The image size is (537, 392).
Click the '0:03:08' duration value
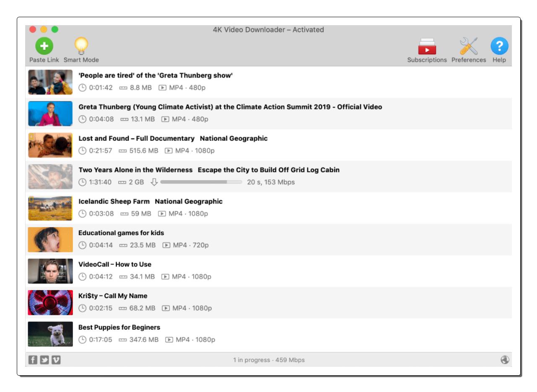(101, 214)
